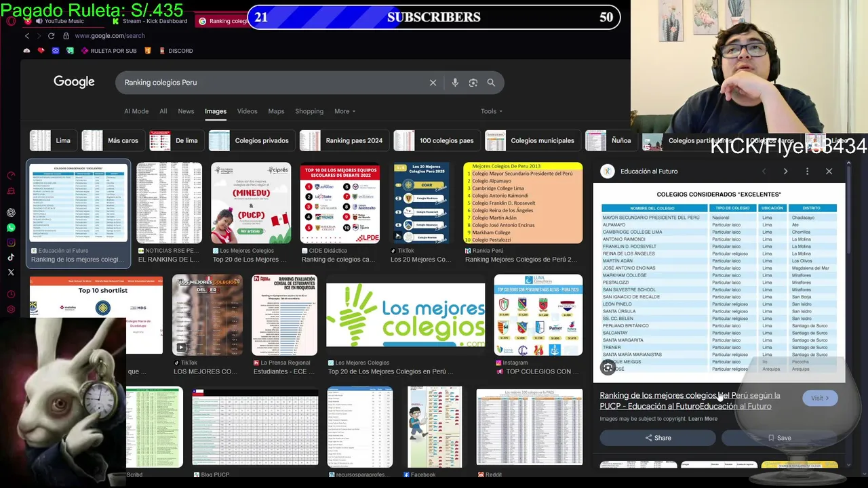This screenshot has width=868, height=488.
Task: Click the Visit button in preview
Action: point(820,398)
